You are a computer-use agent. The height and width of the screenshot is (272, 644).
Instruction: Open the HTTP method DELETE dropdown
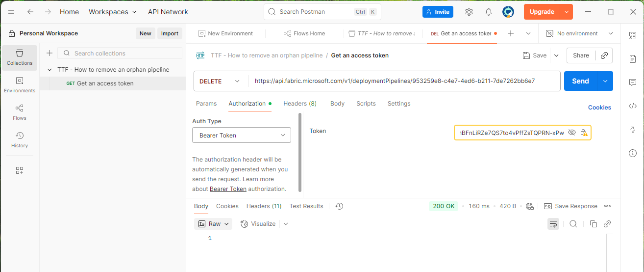click(x=220, y=82)
